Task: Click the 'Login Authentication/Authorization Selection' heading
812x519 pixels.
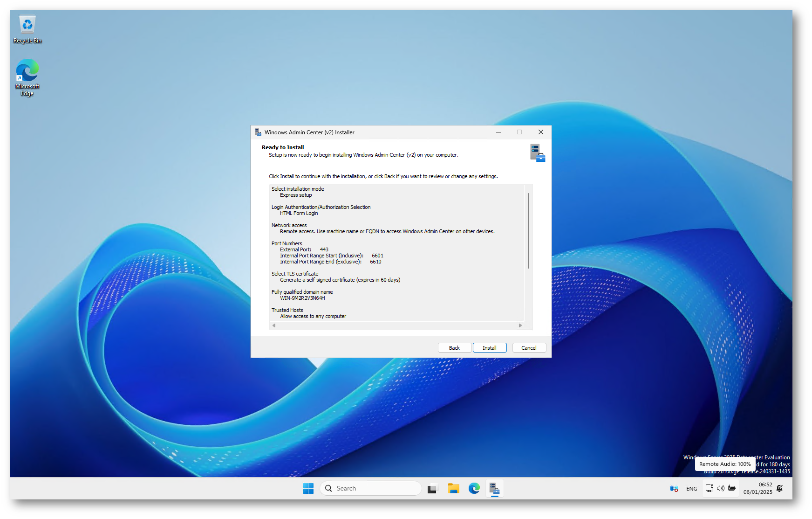Action: click(x=321, y=208)
